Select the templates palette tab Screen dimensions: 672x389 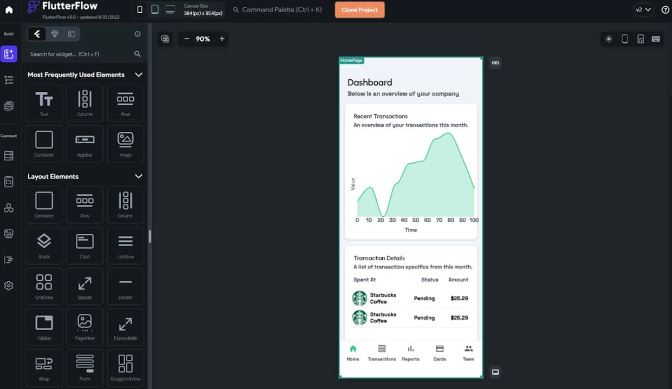[71, 34]
